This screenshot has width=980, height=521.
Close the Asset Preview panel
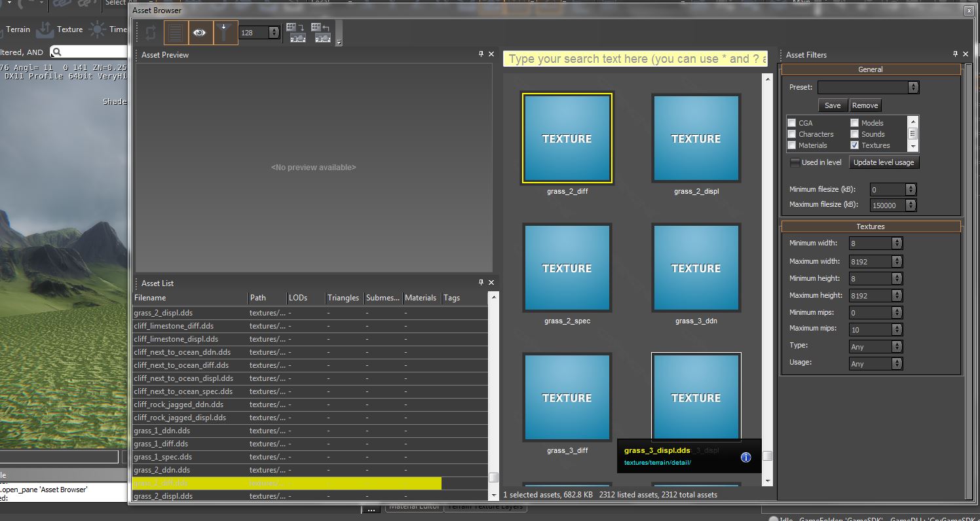pyautogui.click(x=491, y=54)
